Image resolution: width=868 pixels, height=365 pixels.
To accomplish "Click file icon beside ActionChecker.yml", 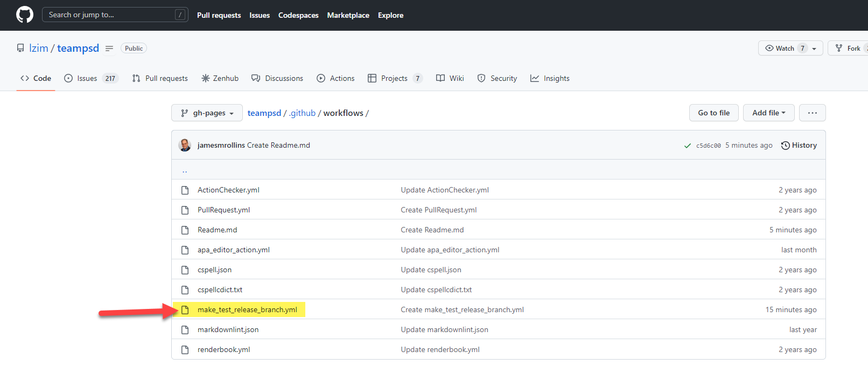I will coord(185,190).
